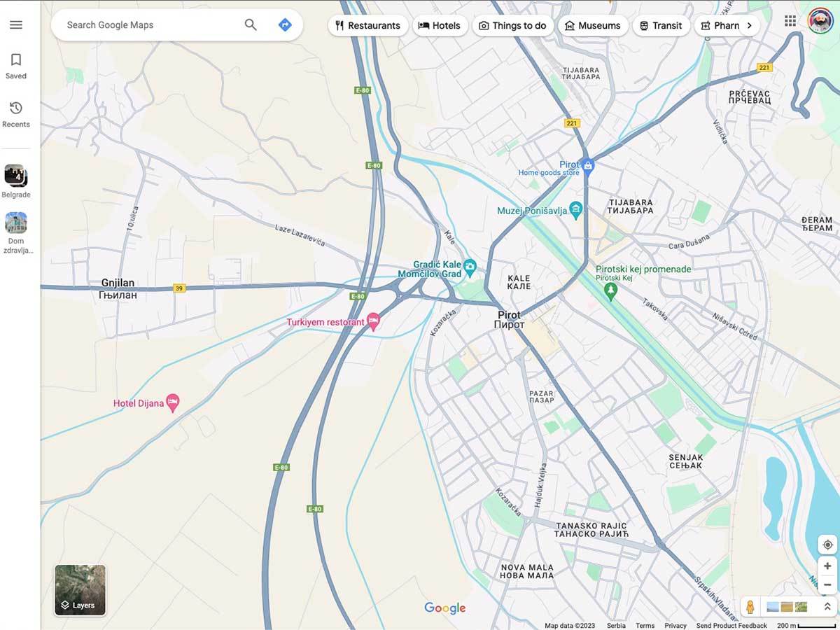840x630 pixels.
Task: Collapse the imagery carousel with double chevron
Action: (827, 606)
